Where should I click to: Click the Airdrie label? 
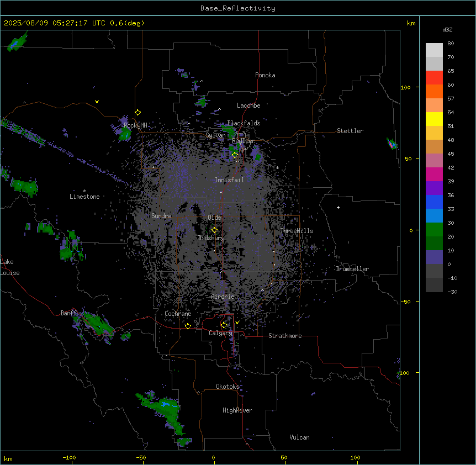pos(223,297)
